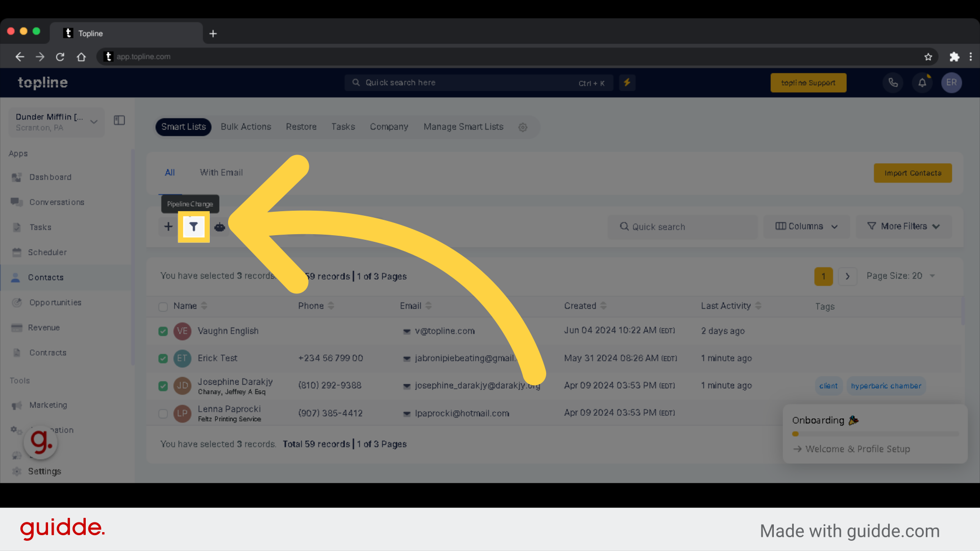This screenshot has width=980, height=551.
Task: Click the Import Contacts button
Action: coord(913,173)
